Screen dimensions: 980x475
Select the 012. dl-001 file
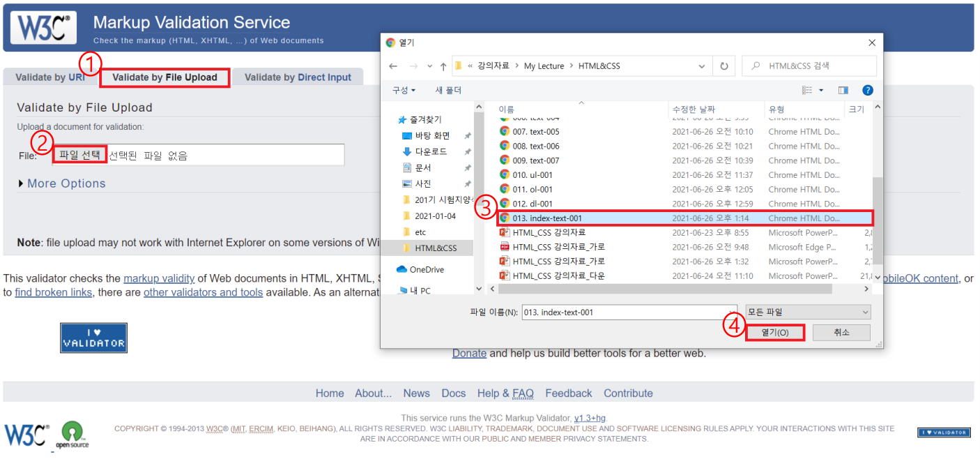click(x=533, y=204)
